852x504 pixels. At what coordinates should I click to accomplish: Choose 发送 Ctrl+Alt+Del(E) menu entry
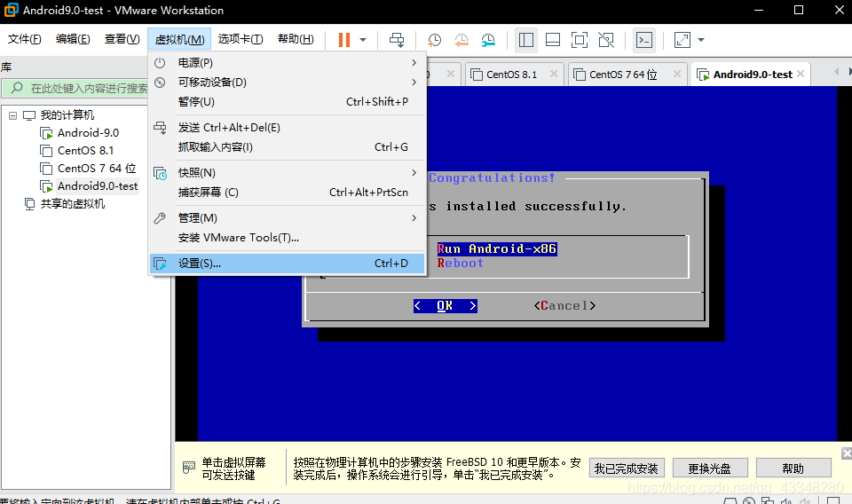click(288, 128)
